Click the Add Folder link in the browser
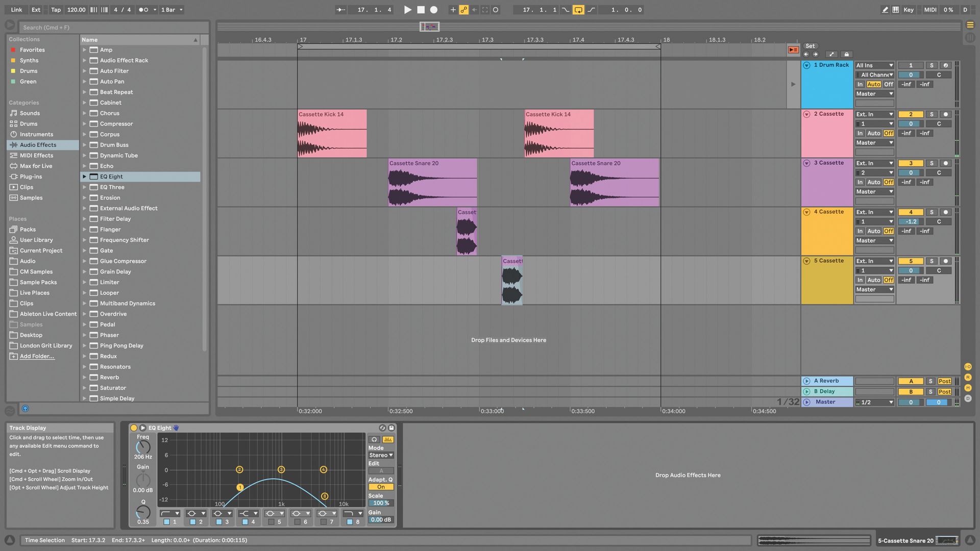 tap(36, 356)
